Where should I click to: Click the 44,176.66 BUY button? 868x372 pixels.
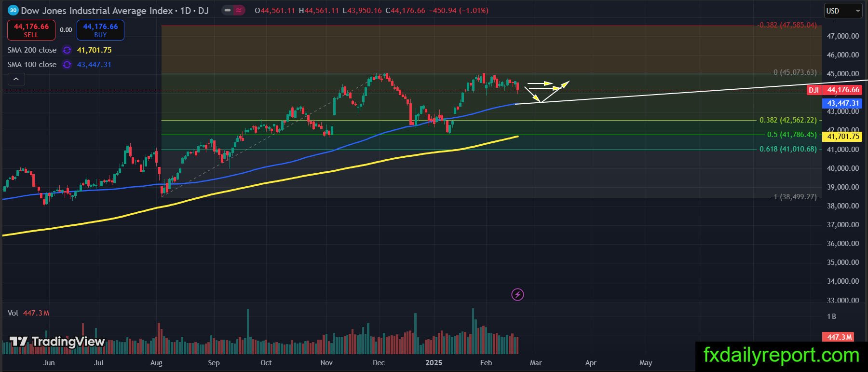tap(100, 30)
